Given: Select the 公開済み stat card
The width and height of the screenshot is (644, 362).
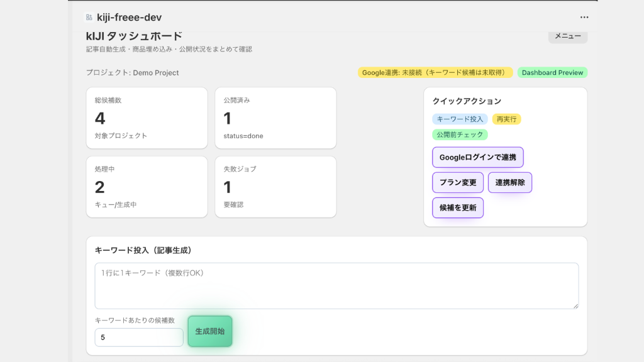Looking at the screenshot, I should [x=275, y=118].
